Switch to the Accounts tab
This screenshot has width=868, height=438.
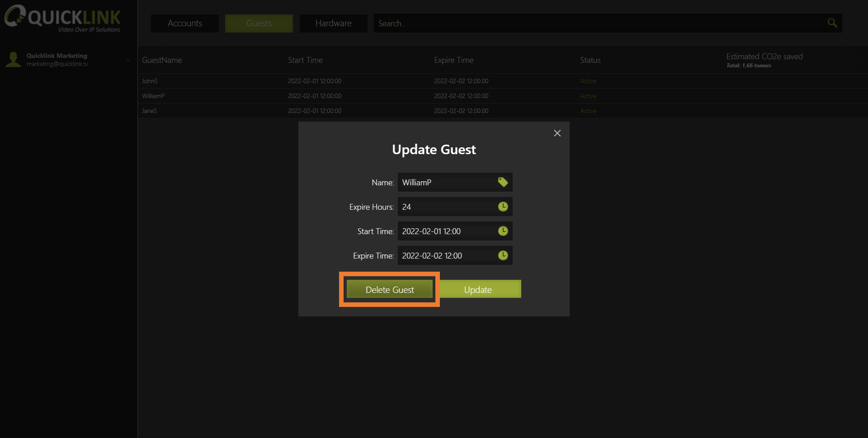point(184,24)
